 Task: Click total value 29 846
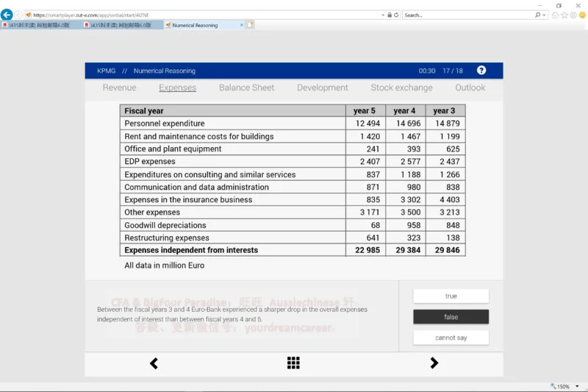click(x=447, y=250)
